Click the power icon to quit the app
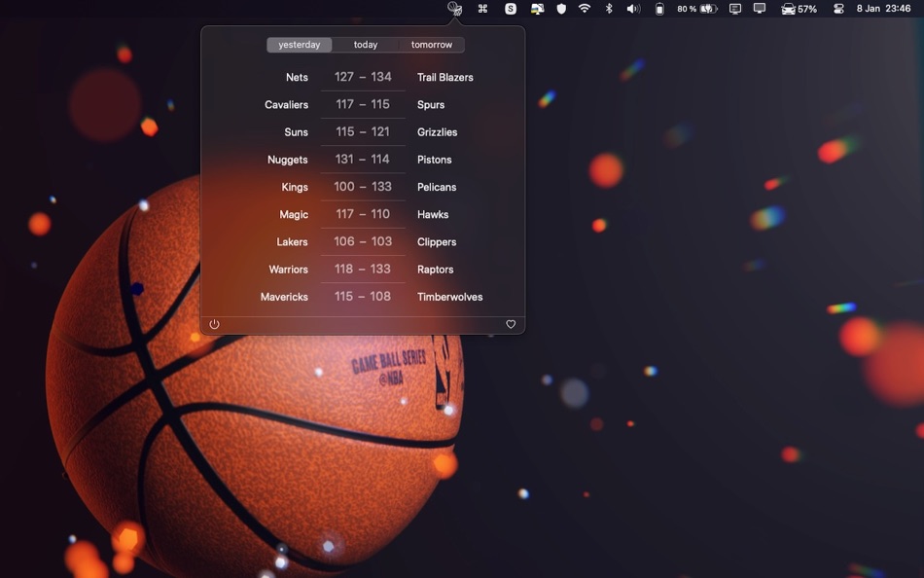 pos(214,323)
